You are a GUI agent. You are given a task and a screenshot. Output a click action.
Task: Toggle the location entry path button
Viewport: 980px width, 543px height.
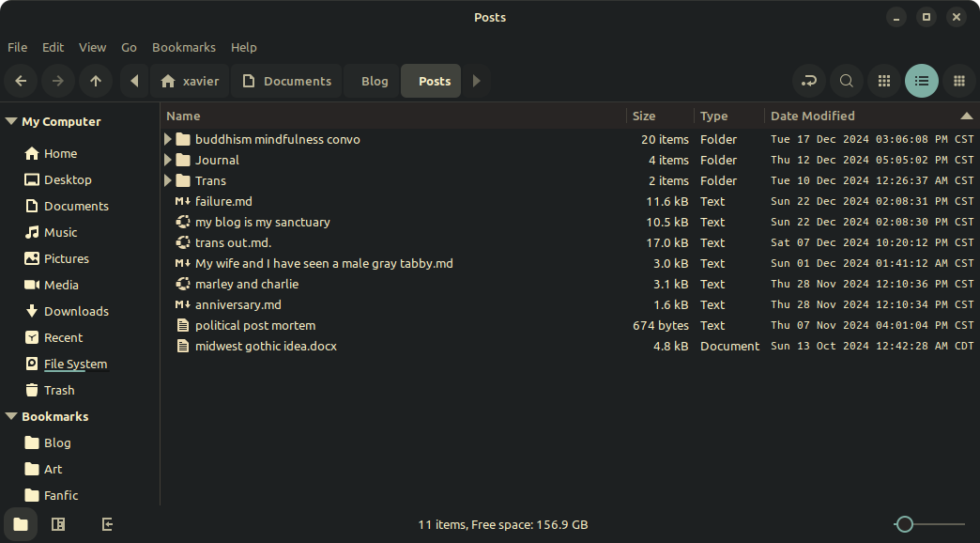(809, 81)
